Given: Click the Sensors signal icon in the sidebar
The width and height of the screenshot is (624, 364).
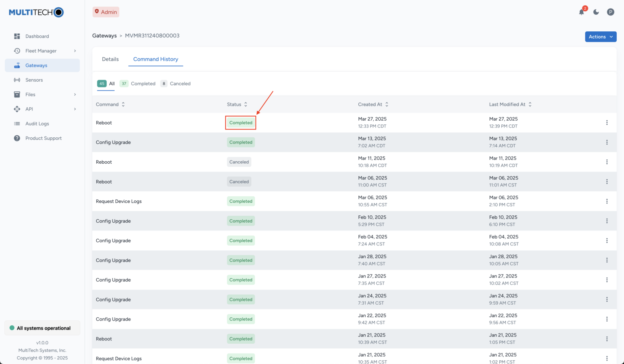Looking at the screenshot, I should 17,80.
